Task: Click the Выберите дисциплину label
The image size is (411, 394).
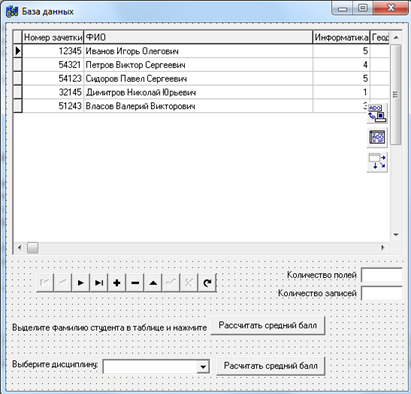Action: click(x=55, y=364)
